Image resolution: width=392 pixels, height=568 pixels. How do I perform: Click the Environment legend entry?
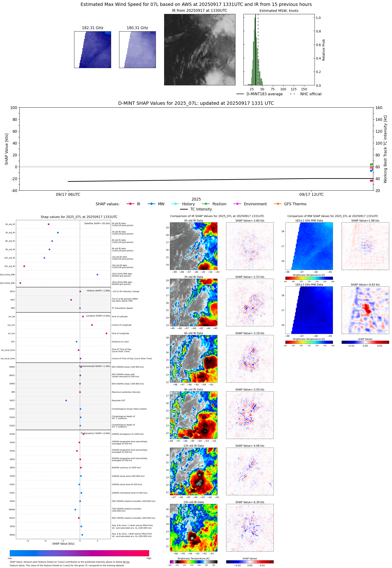pos(250,204)
